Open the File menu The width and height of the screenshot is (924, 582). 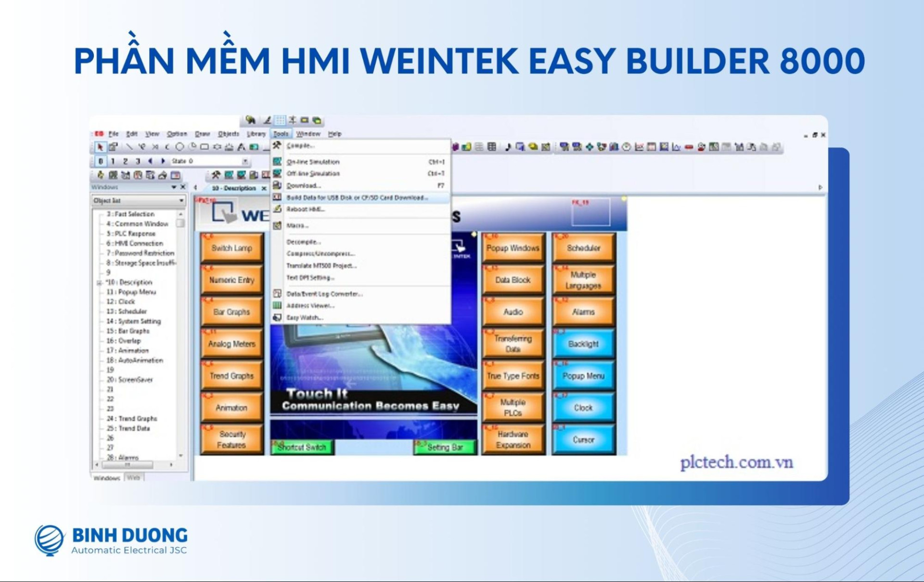coord(114,134)
